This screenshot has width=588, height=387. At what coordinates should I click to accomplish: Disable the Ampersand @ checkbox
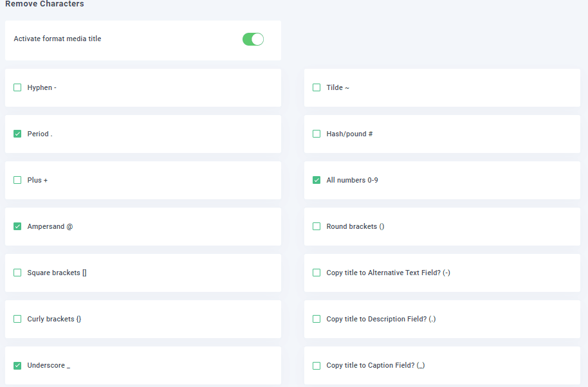tap(17, 226)
